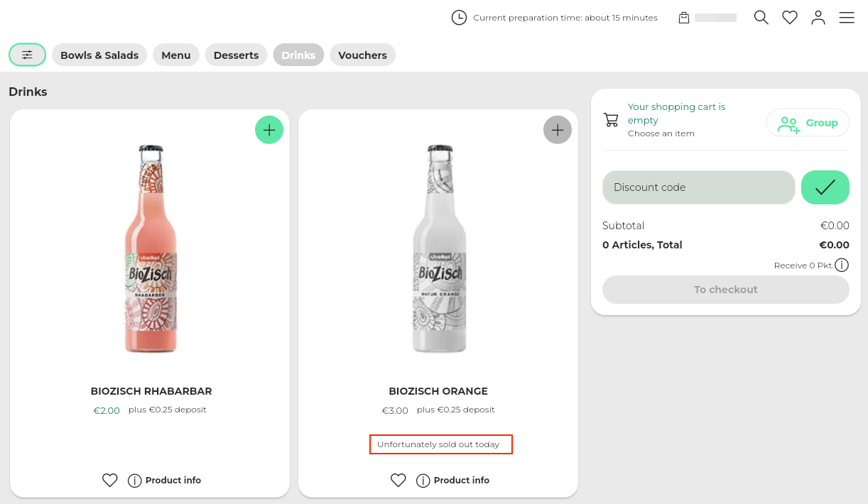Image resolution: width=868 pixels, height=504 pixels.
Task: Favorite the Biozisch Orange drink
Action: tap(398, 481)
